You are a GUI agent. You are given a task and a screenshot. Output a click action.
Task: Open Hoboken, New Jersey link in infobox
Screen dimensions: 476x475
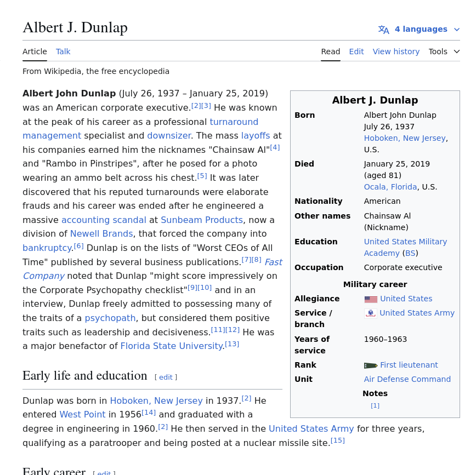coord(405,138)
